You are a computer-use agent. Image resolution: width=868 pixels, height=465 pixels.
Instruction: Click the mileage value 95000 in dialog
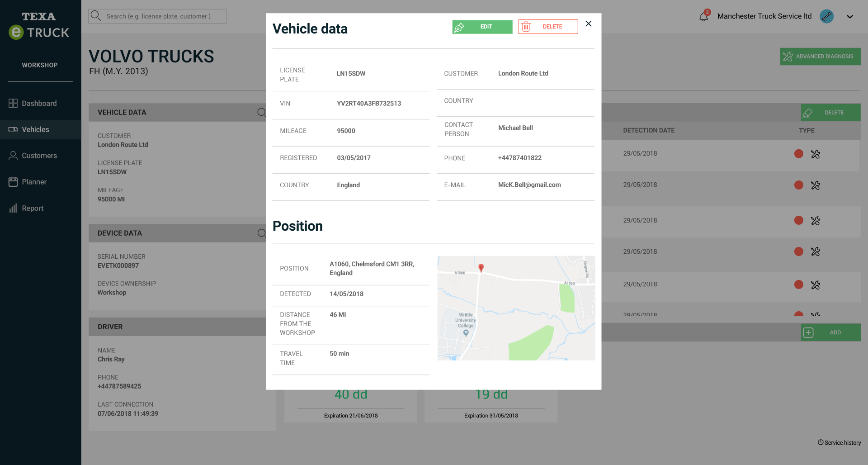pyautogui.click(x=346, y=131)
